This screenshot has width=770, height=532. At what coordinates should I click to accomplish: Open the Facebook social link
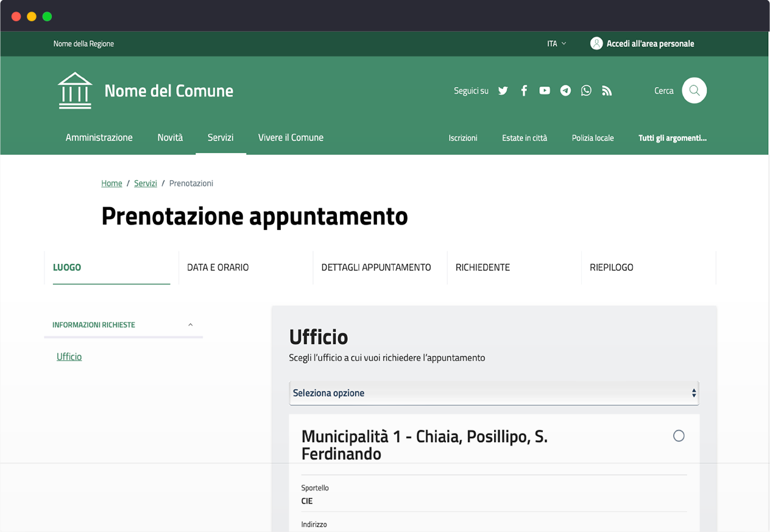[524, 91]
